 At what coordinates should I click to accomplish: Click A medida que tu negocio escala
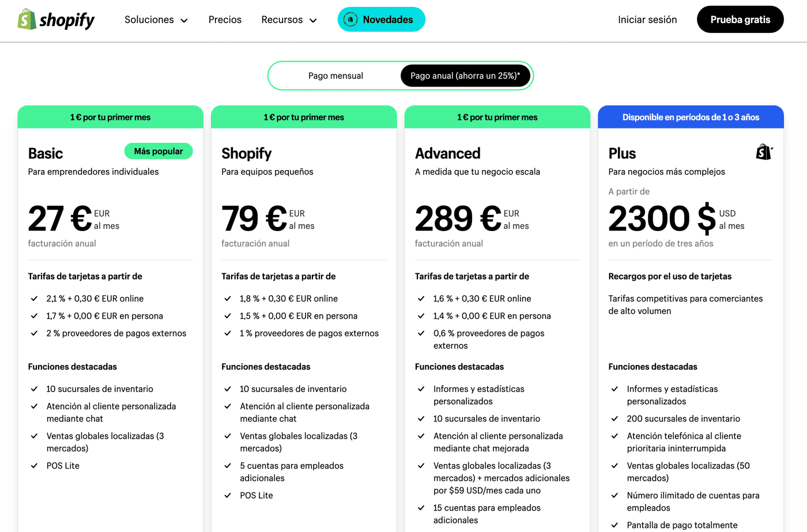478,172
